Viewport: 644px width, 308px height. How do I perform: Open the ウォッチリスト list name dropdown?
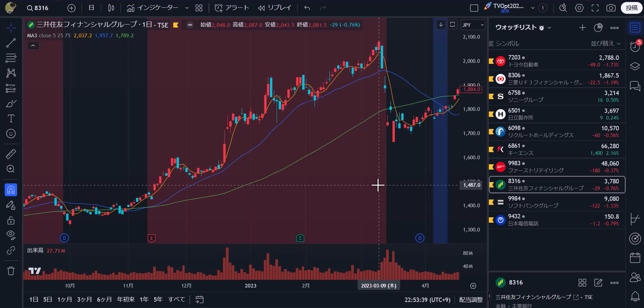tap(523, 28)
